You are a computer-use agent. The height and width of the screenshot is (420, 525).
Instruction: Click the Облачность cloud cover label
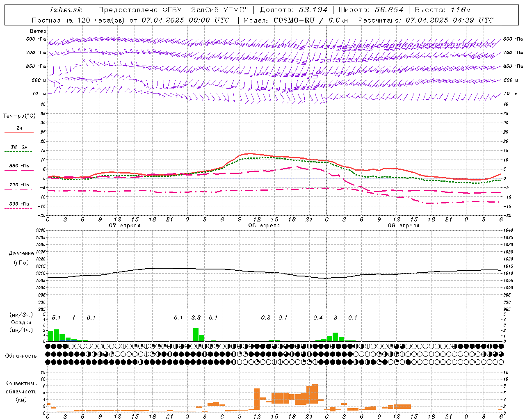(21, 356)
